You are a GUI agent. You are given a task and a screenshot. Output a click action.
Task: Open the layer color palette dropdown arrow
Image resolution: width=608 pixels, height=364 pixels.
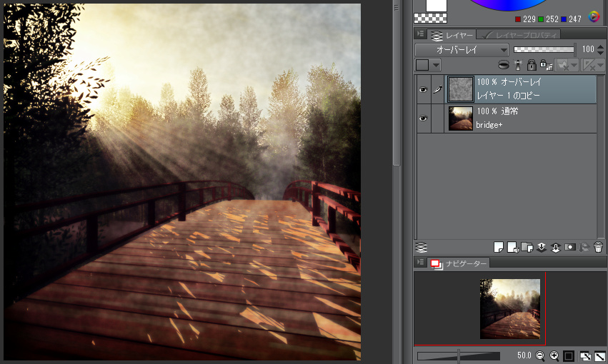pyautogui.click(x=435, y=65)
